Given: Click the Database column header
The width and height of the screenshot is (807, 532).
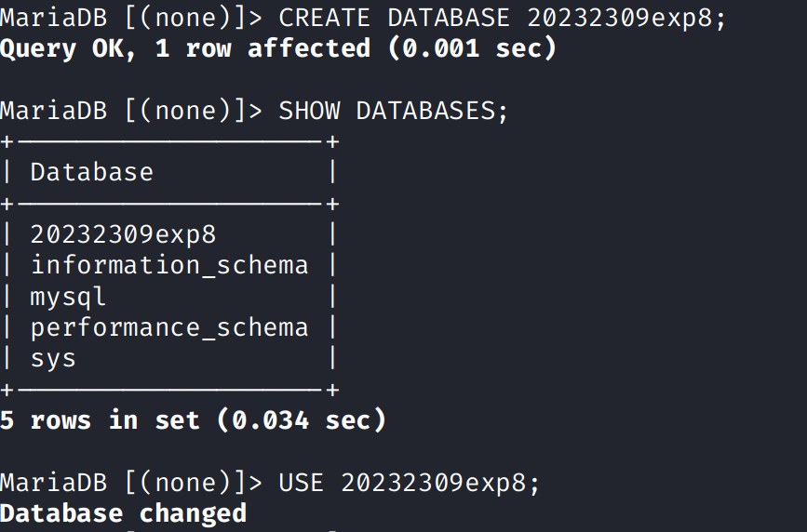Looking at the screenshot, I should [91, 172].
